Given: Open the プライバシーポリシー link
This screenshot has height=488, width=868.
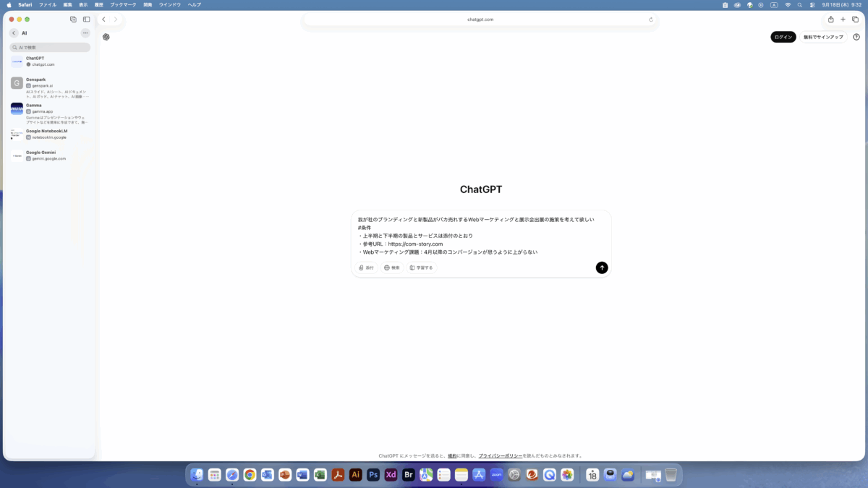Looking at the screenshot, I should (x=500, y=456).
